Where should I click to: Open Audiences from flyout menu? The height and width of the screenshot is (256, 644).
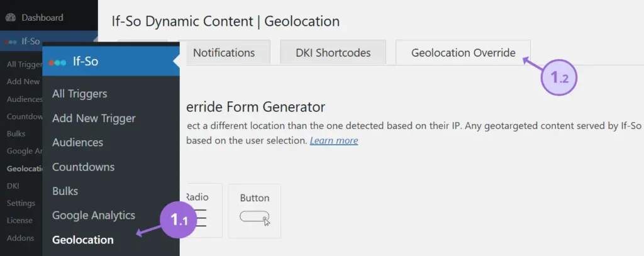(x=77, y=142)
